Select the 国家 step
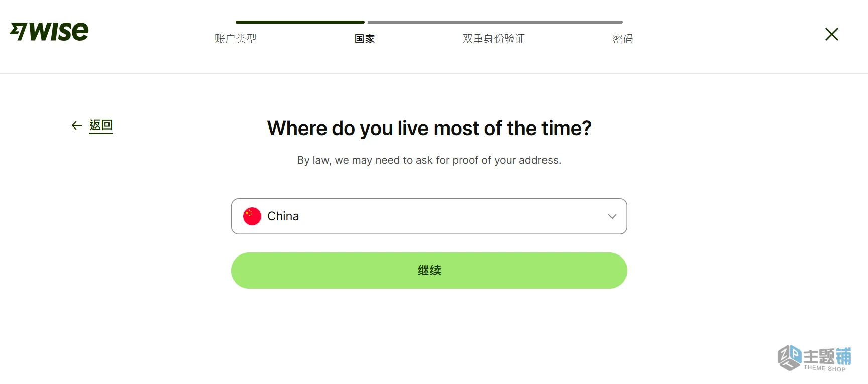 [x=365, y=39]
